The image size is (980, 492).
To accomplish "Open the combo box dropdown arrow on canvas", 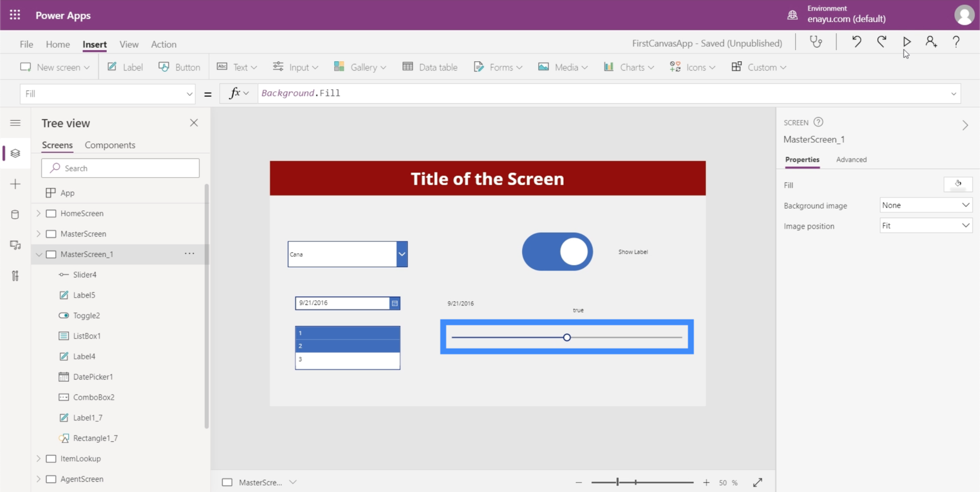I will 402,254.
